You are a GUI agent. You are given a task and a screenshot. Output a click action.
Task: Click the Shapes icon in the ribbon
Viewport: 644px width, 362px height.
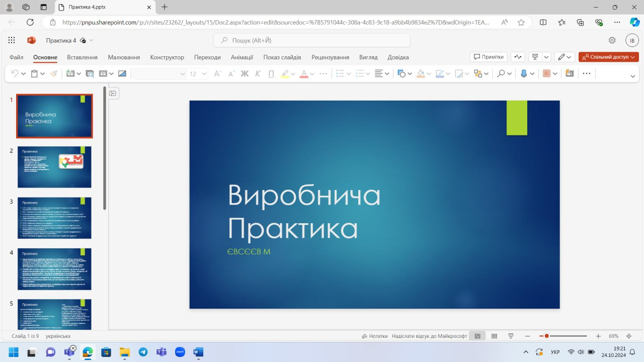(x=401, y=73)
